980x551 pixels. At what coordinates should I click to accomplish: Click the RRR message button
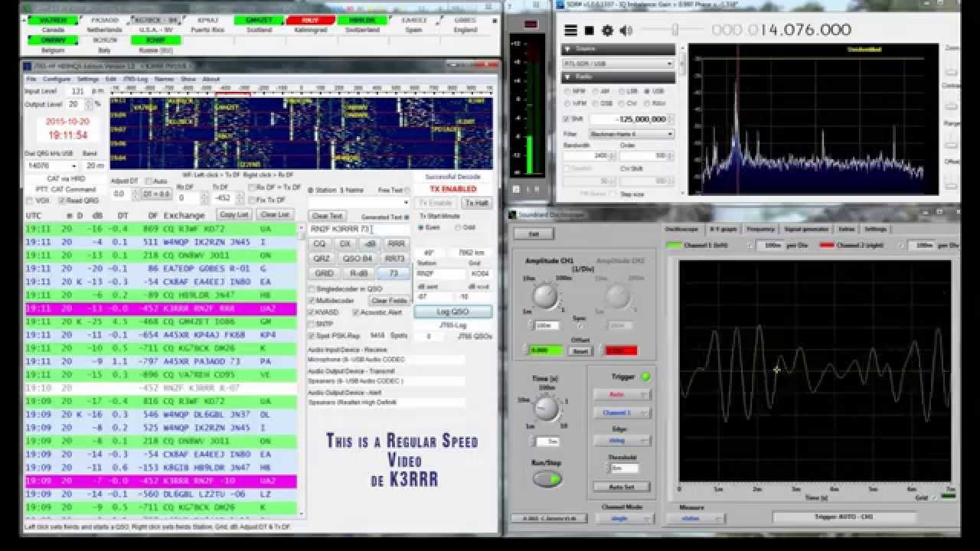(x=396, y=243)
